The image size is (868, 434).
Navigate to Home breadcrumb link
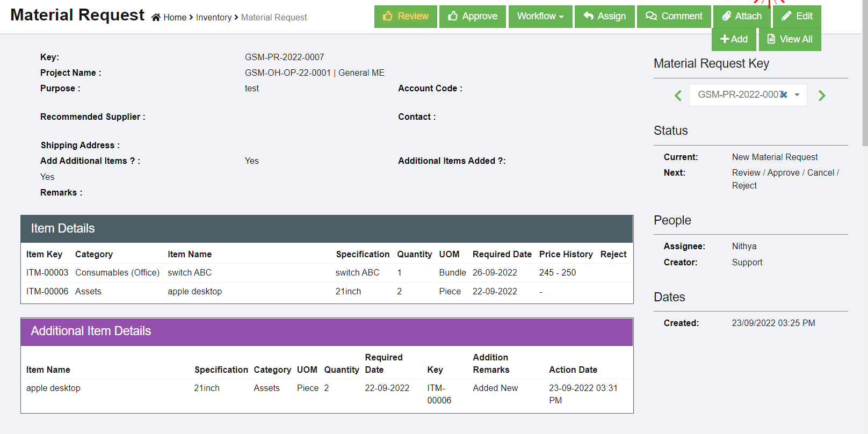[175, 17]
